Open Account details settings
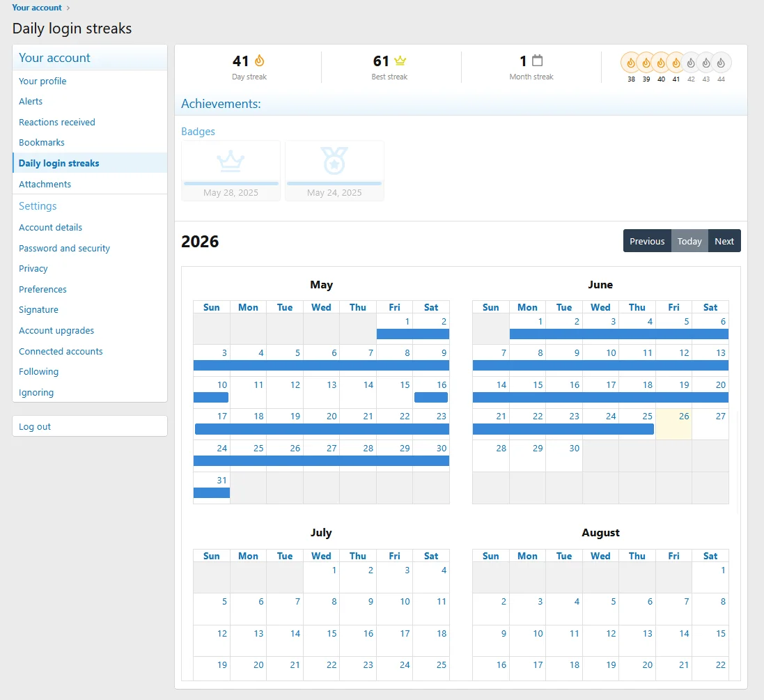 pyautogui.click(x=90, y=227)
